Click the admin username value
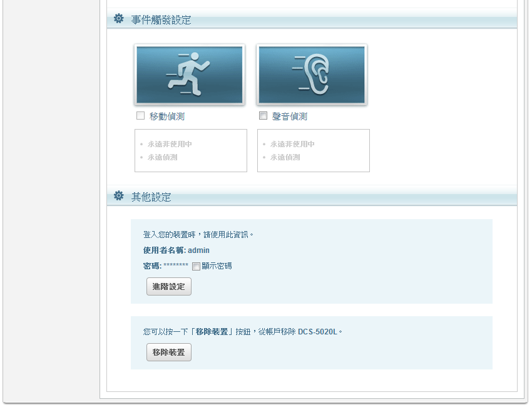This screenshot has height=407, width=532. pyautogui.click(x=198, y=250)
